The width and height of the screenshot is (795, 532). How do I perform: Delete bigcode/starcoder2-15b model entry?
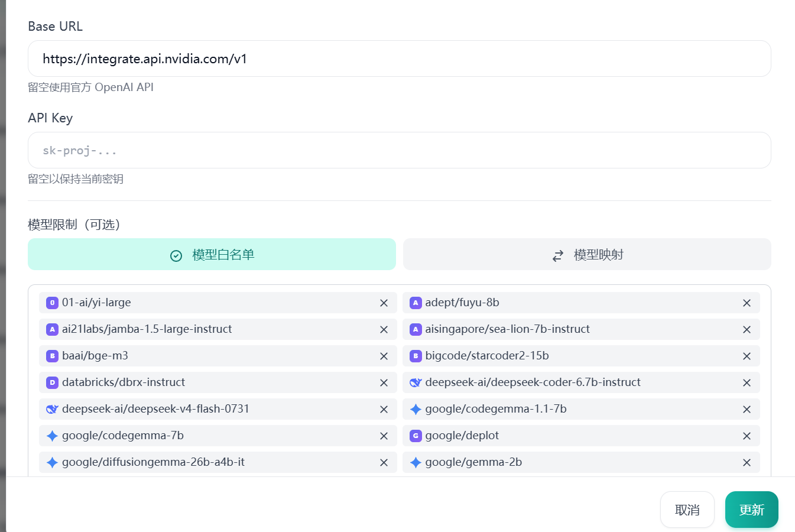point(747,356)
